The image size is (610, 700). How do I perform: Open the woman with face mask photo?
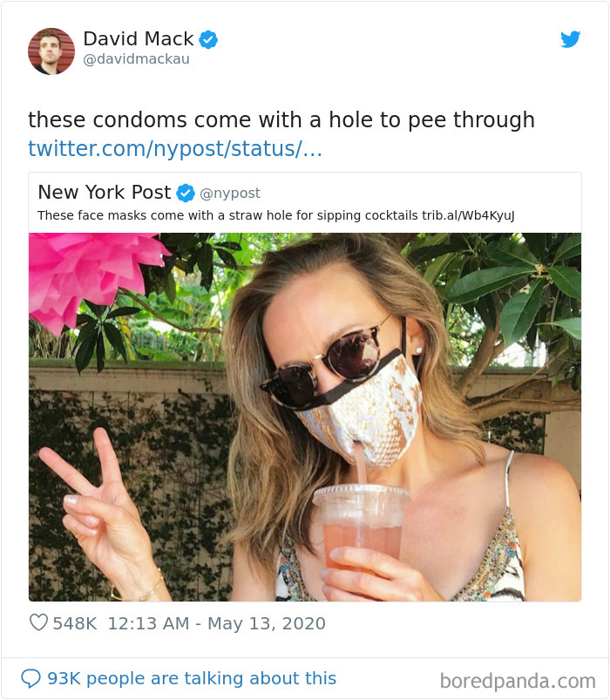click(x=305, y=418)
